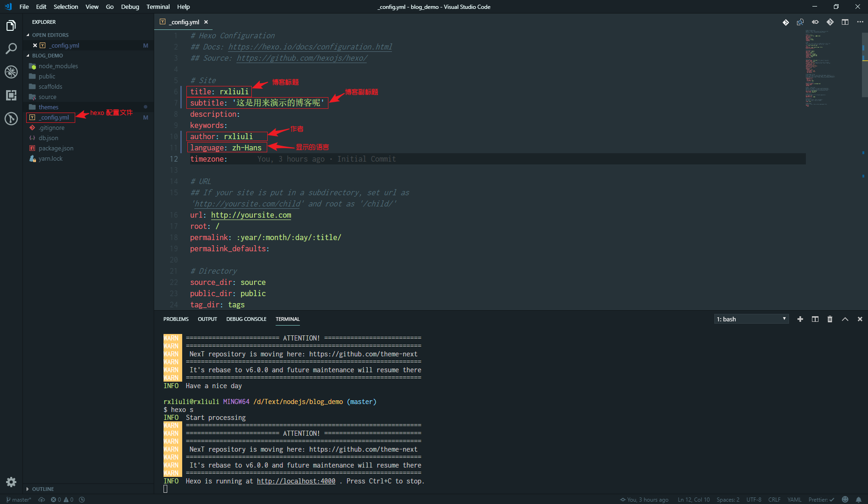Click the warnings count in status bar

click(69, 500)
